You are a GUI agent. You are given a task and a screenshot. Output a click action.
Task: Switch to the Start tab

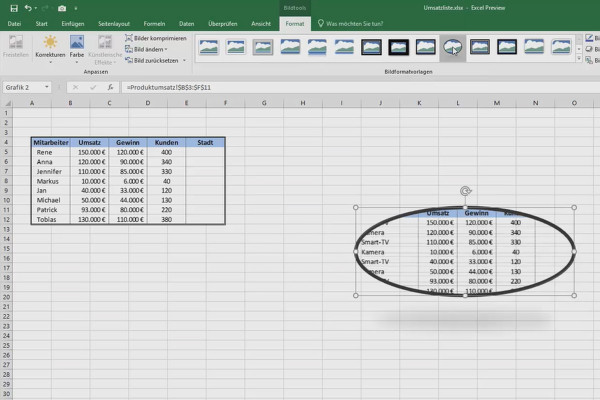41,24
